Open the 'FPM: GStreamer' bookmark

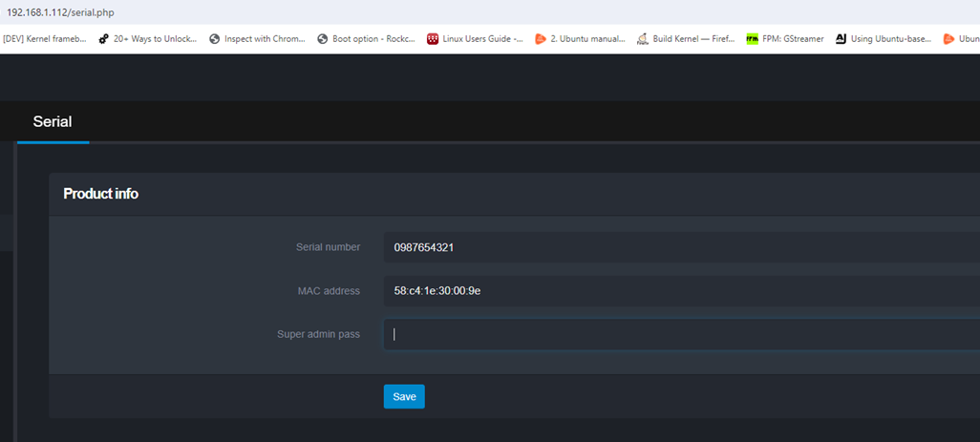coord(785,39)
